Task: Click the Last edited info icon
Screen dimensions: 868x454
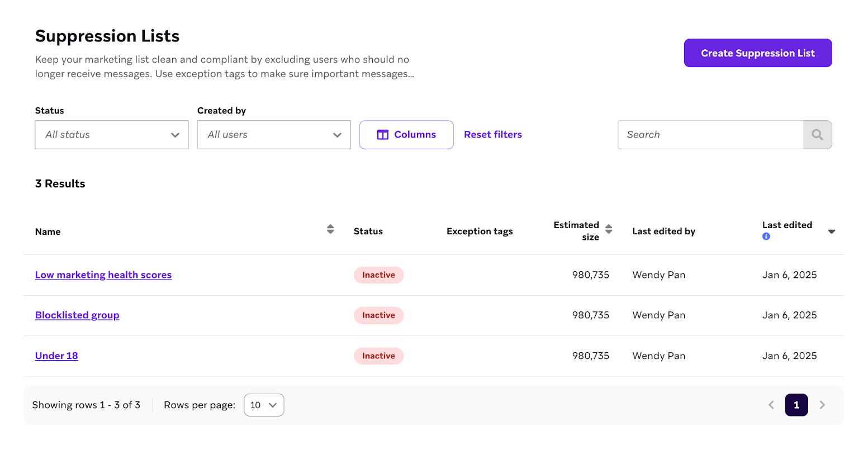Action: click(766, 237)
